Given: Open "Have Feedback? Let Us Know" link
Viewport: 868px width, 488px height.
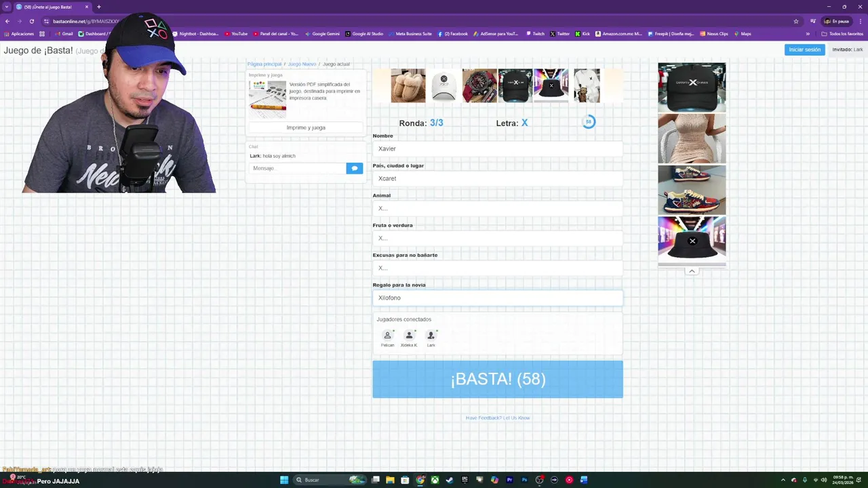Looking at the screenshot, I should [x=498, y=418].
